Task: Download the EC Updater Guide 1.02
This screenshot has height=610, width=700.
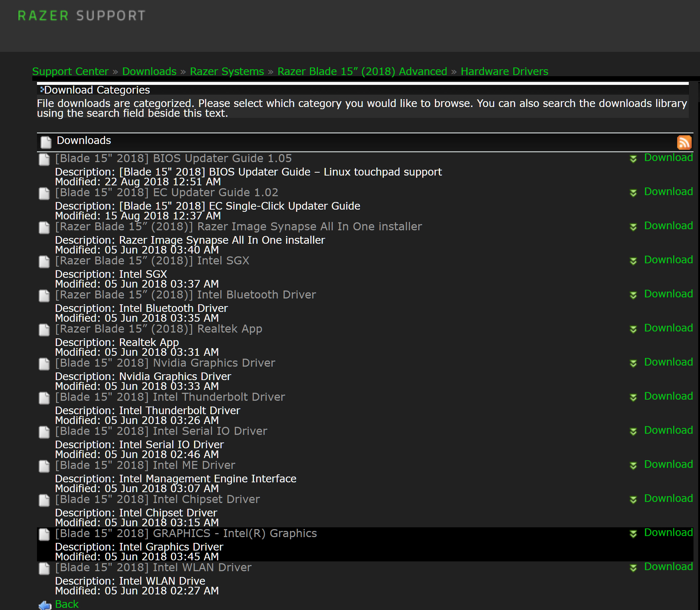Action: [668, 191]
